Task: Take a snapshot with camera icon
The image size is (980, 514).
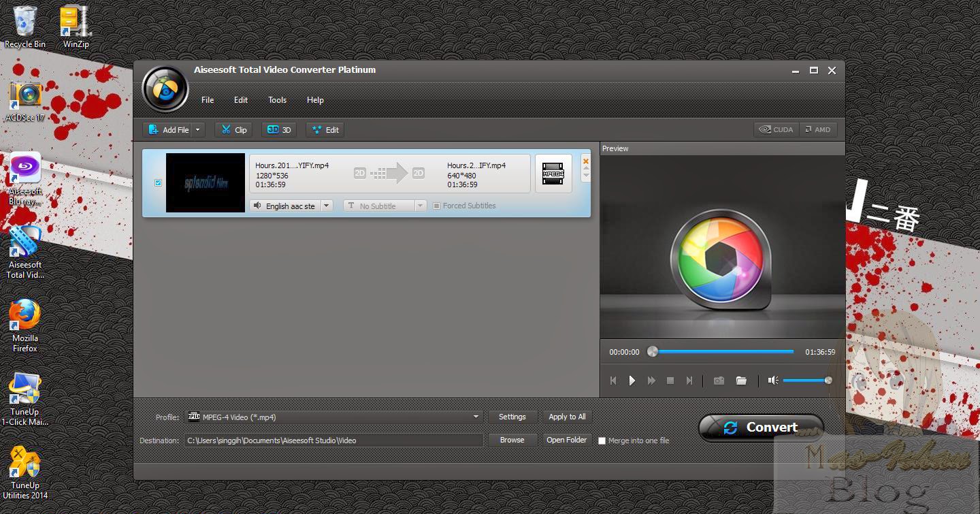Action: (x=719, y=381)
